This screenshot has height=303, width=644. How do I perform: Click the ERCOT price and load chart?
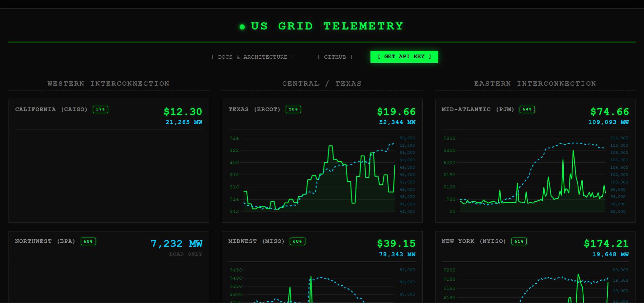(322, 175)
